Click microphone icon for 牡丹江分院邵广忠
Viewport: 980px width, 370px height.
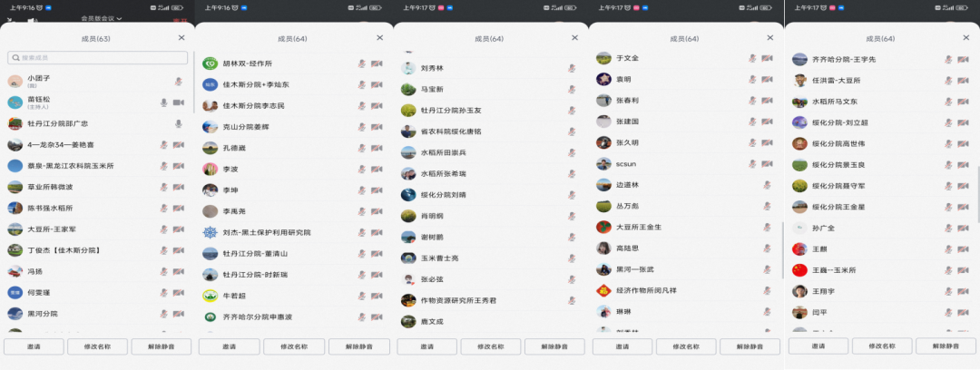pos(179,123)
